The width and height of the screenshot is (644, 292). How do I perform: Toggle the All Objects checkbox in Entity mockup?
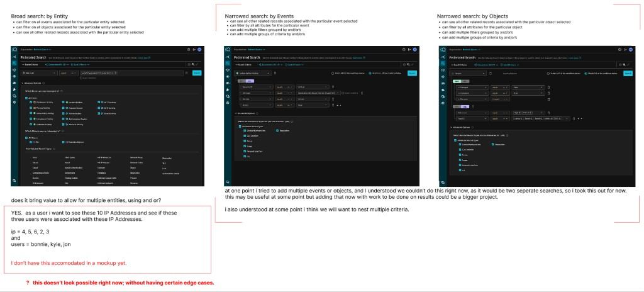pyautogui.click(x=26, y=138)
